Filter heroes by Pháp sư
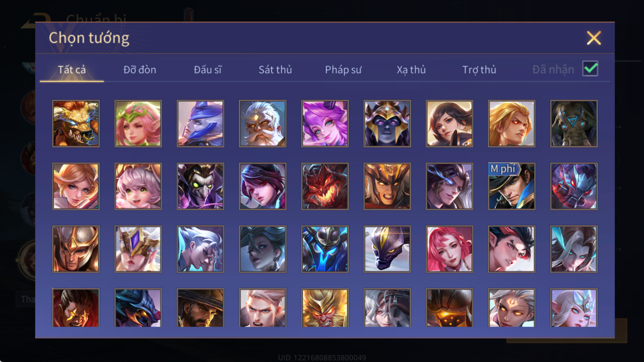This screenshot has height=362, width=644. (343, 70)
